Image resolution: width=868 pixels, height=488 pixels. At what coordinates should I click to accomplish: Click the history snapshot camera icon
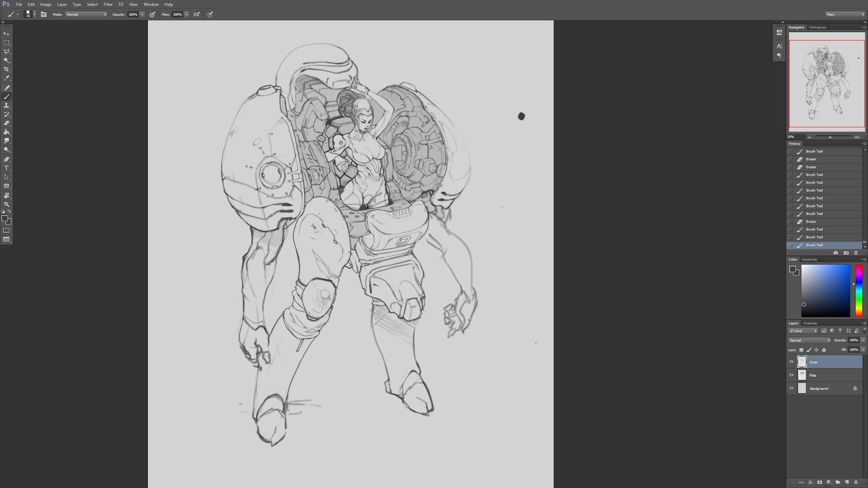846,253
